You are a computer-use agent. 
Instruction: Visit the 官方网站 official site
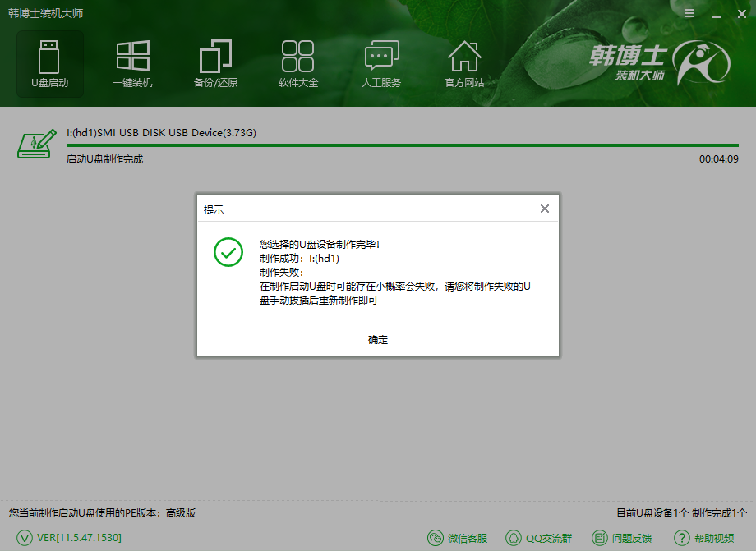464,63
